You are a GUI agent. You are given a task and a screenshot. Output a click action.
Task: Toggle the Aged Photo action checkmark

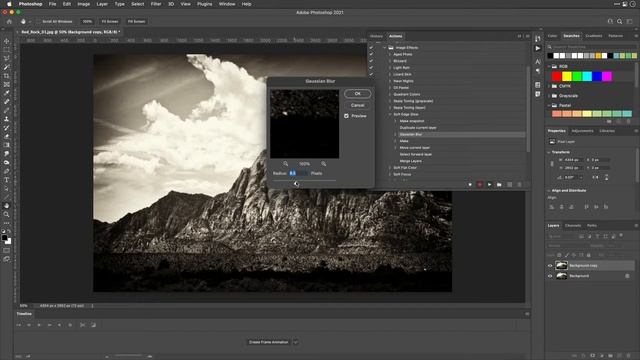tap(371, 54)
